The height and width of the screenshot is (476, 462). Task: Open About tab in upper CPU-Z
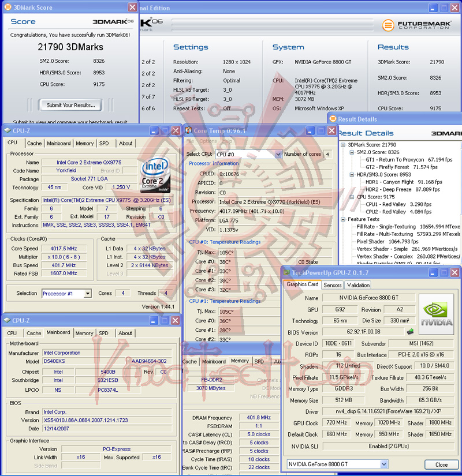[x=125, y=143]
